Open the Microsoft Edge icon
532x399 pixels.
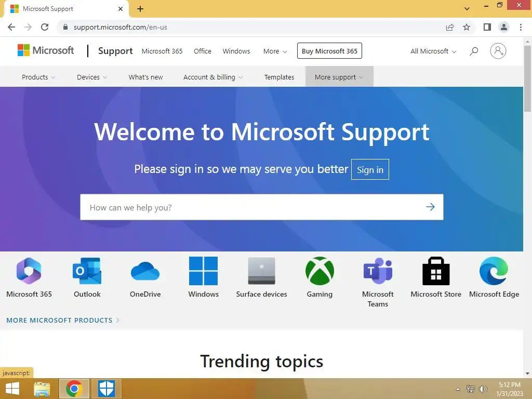click(x=494, y=271)
